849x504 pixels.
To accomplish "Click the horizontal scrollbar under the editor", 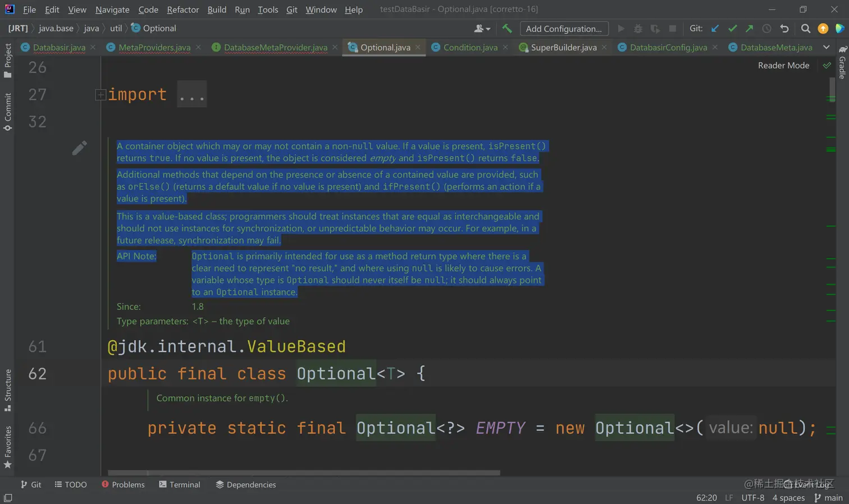I will pyautogui.click(x=303, y=473).
